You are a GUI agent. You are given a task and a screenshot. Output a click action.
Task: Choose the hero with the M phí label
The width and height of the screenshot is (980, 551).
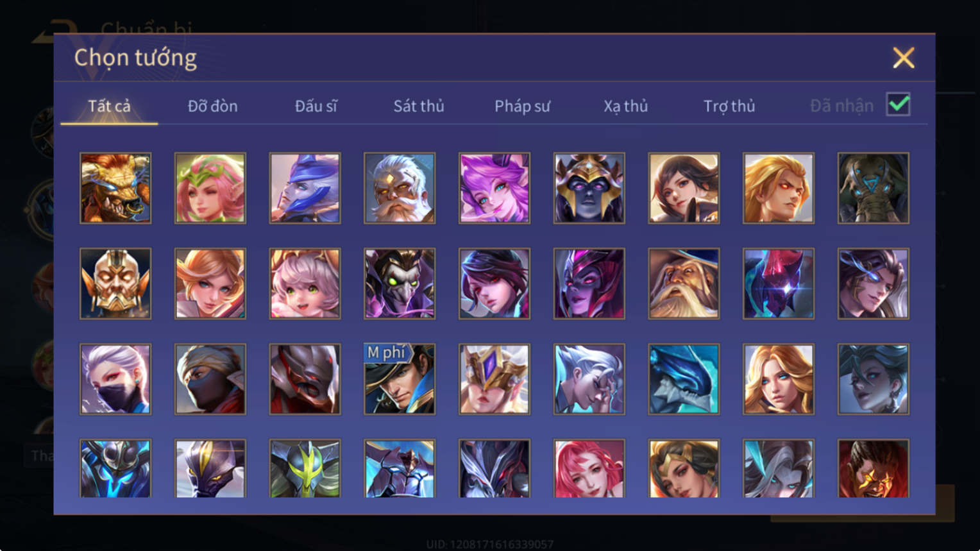click(400, 379)
